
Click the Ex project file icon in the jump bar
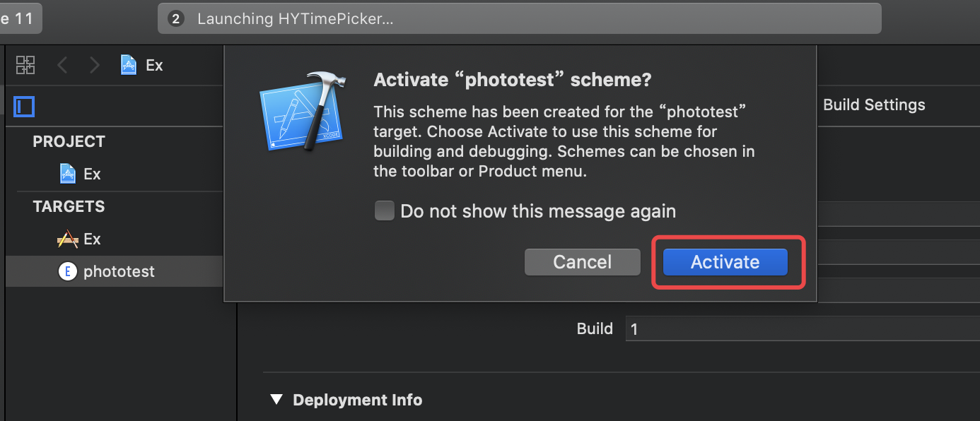[x=129, y=65]
